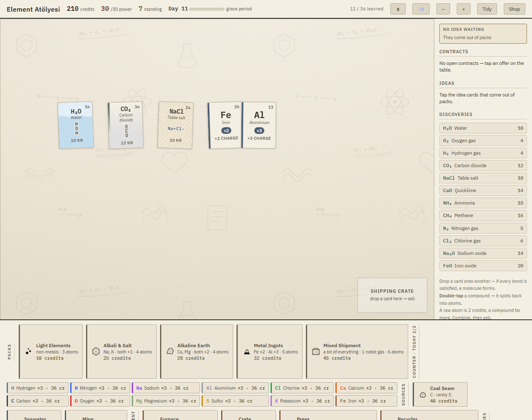Image resolution: width=532 pixels, height=420 pixels.
Task: Click the Coal Seam rock icon
Action: click(423, 395)
